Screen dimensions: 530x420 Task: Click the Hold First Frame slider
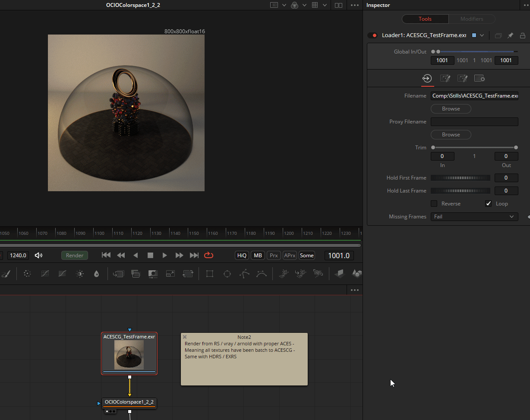tap(460, 178)
